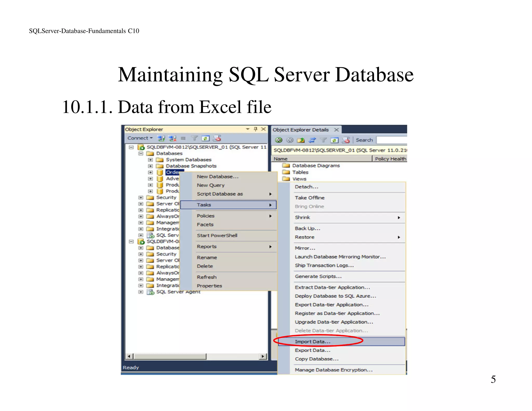Click the first server's database icon
The height and width of the screenshot is (411, 532).
141,147
